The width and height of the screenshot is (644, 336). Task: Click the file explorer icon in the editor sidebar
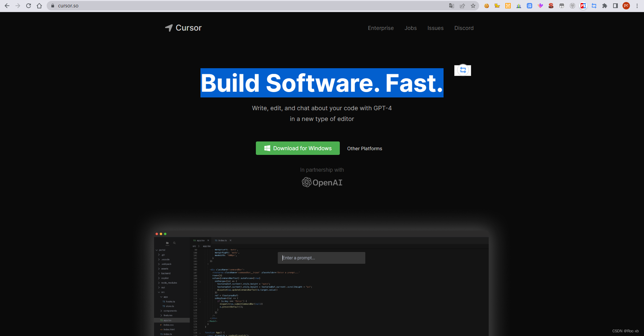(167, 243)
